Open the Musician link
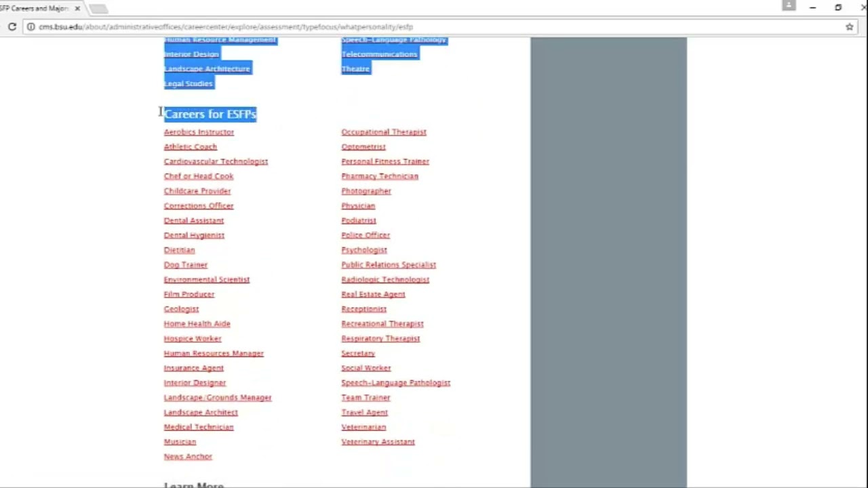Viewport: 868px width, 488px height. tap(180, 442)
